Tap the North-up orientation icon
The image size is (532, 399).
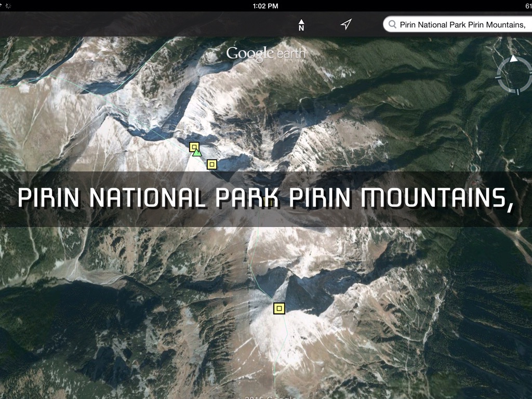click(301, 24)
